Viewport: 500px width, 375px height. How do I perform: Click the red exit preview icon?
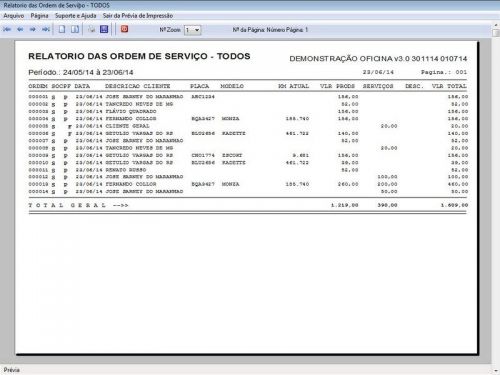tap(124, 29)
